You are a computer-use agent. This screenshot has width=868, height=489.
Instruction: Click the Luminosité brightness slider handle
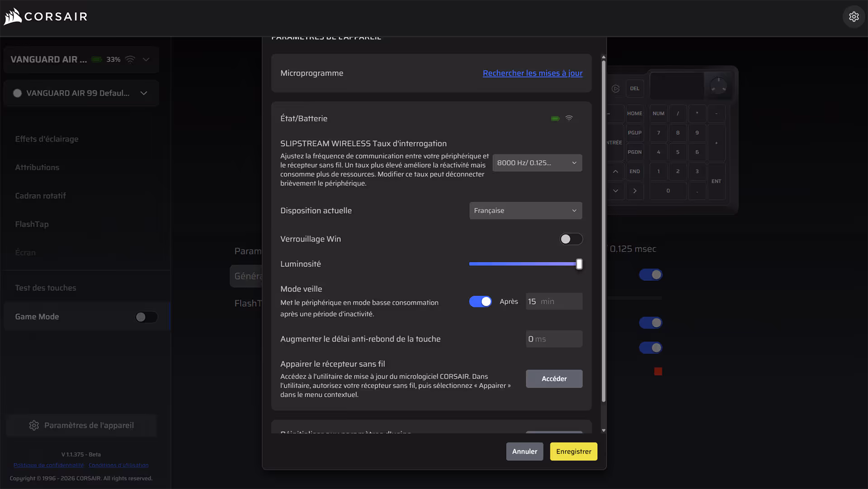(579, 264)
